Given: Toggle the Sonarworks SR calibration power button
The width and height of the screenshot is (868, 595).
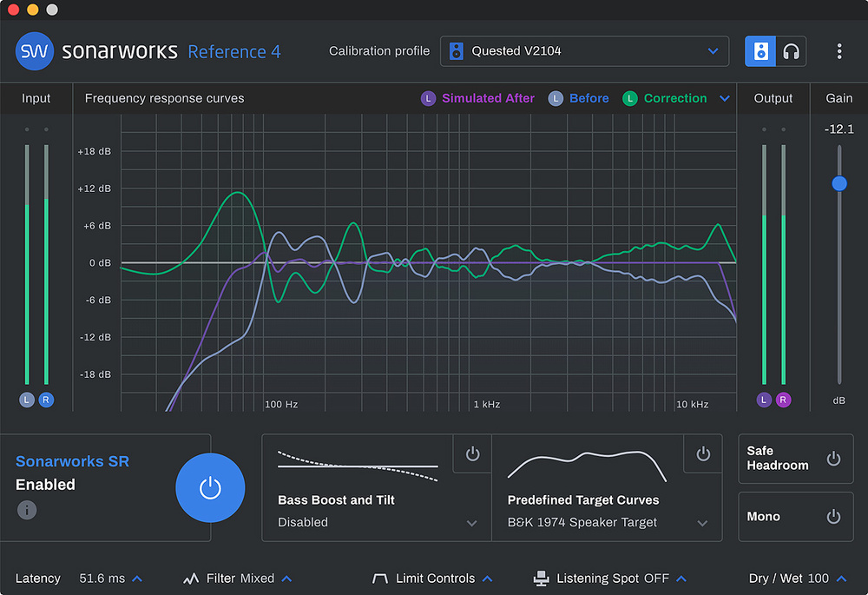Looking at the screenshot, I should [x=210, y=487].
